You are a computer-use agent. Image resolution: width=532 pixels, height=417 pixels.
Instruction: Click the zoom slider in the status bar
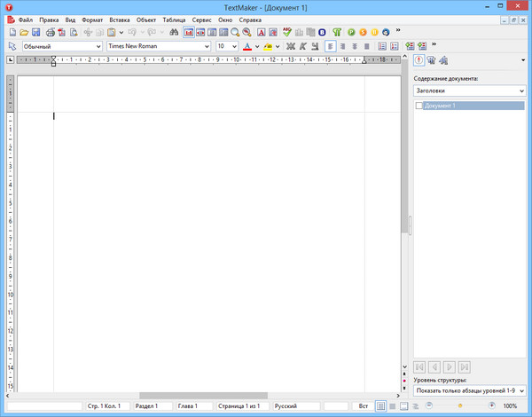coord(459,405)
